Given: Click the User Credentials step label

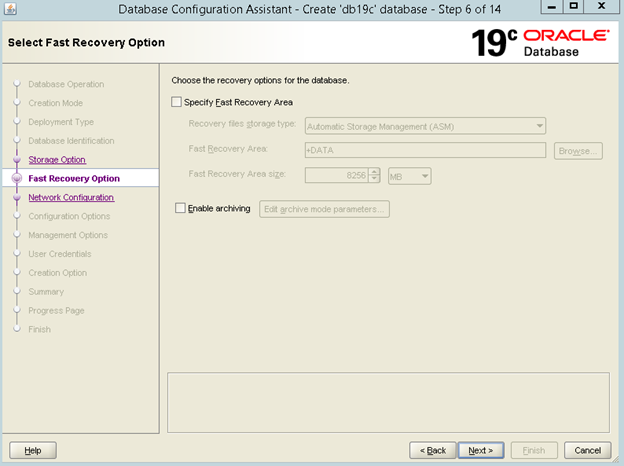Looking at the screenshot, I should pos(60,253).
